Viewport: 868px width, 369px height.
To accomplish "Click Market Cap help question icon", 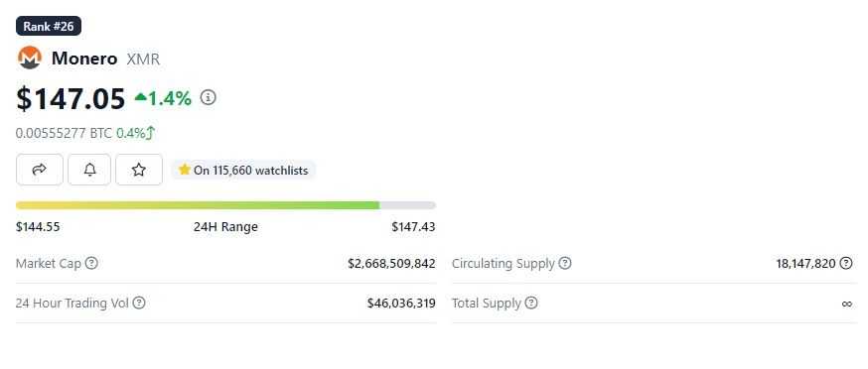I will tap(92, 263).
